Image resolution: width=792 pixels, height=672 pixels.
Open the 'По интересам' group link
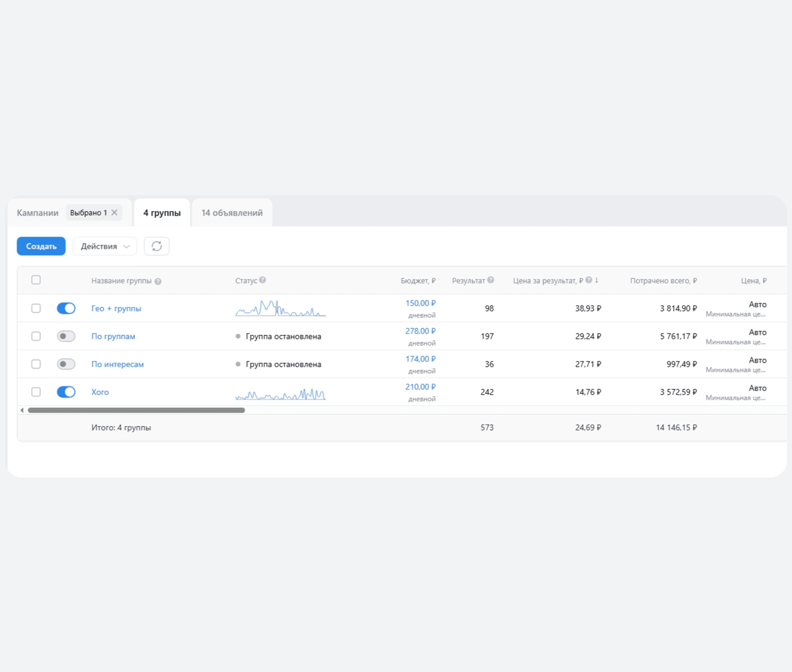pyautogui.click(x=117, y=364)
